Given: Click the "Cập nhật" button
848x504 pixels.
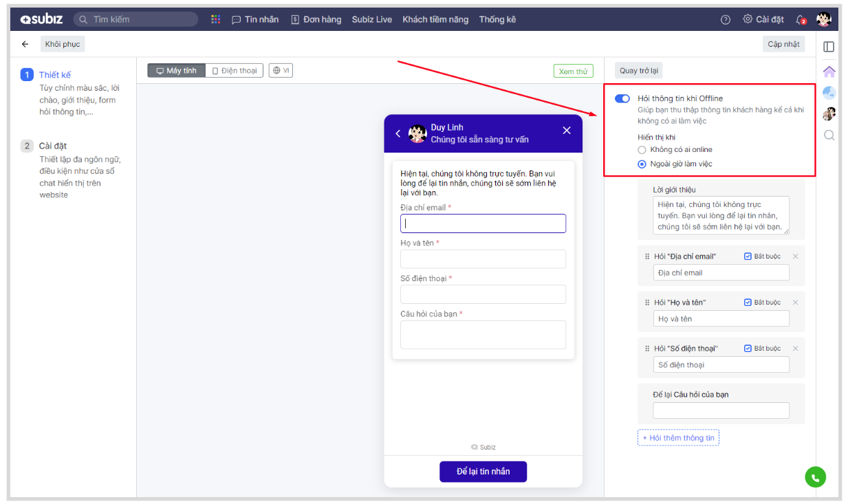Looking at the screenshot, I should coord(783,44).
